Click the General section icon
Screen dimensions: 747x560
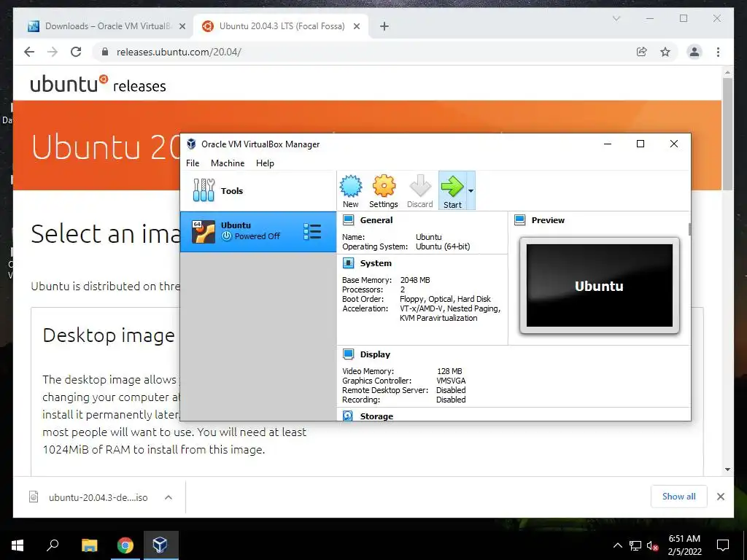click(x=348, y=220)
